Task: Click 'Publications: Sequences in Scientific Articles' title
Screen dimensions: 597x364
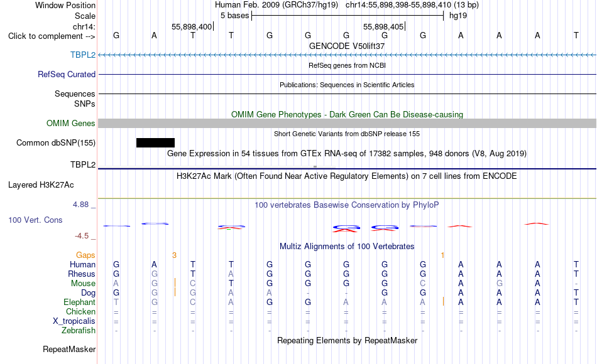Action: (x=347, y=85)
